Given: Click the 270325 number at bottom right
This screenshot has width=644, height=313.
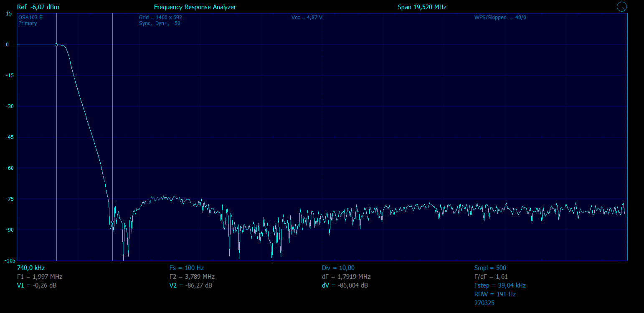Looking at the screenshot, I should 484,303.
